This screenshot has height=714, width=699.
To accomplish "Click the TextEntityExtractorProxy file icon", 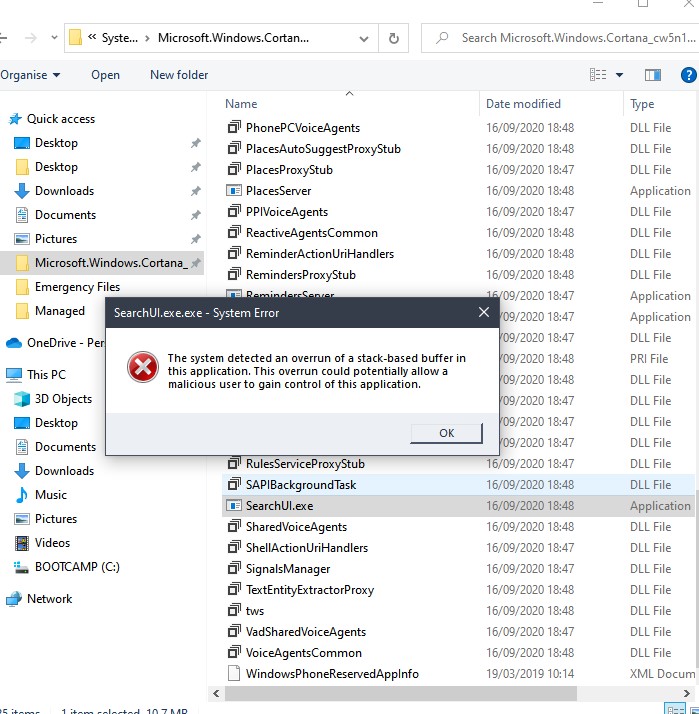I will pyautogui.click(x=234, y=589).
